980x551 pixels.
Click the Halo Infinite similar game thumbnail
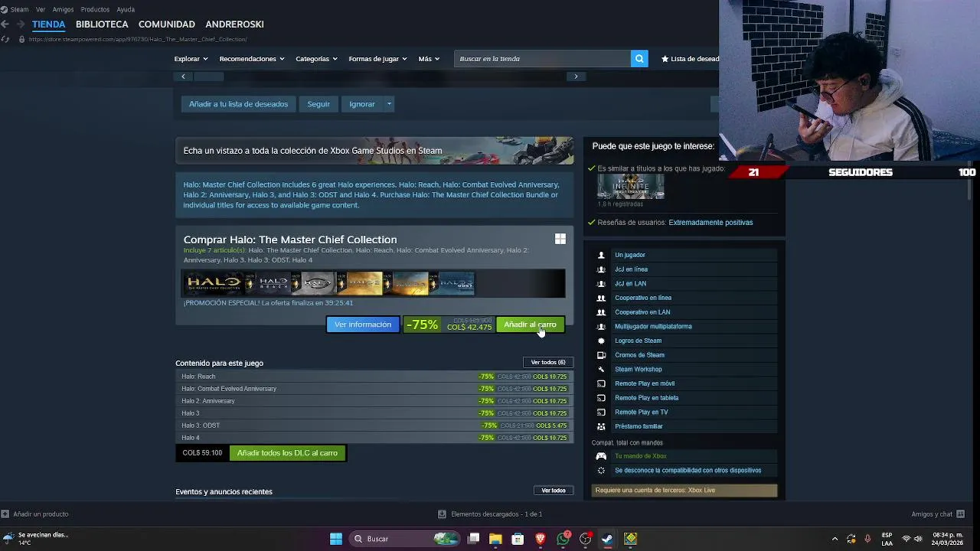pos(631,187)
